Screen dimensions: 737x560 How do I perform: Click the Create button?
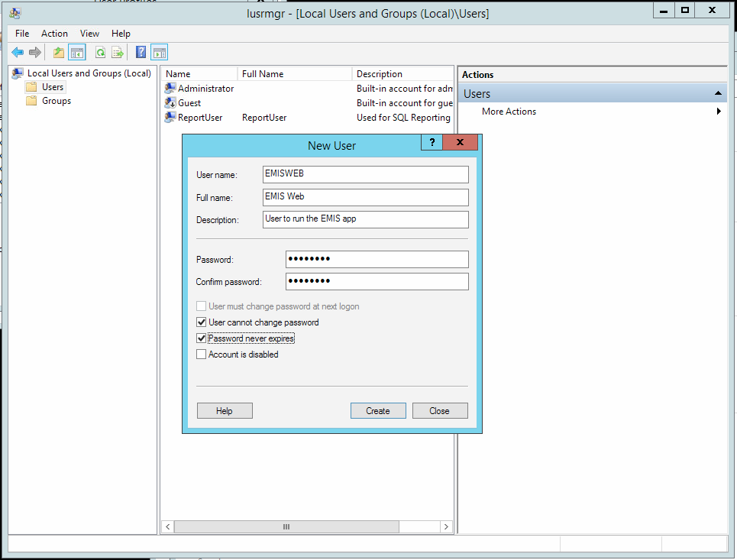(x=378, y=411)
